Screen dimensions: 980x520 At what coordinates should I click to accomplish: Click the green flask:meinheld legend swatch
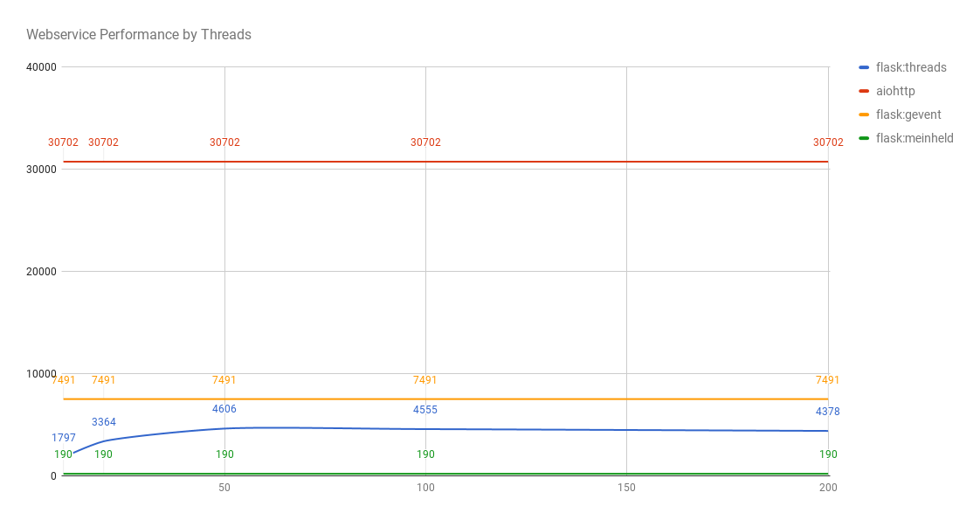coord(865,138)
